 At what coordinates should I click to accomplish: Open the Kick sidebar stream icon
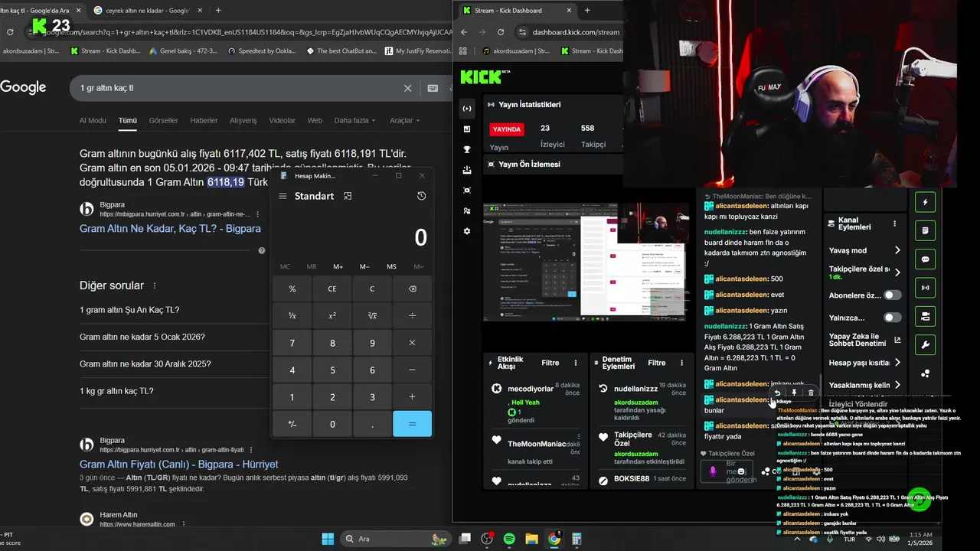pos(467,109)
